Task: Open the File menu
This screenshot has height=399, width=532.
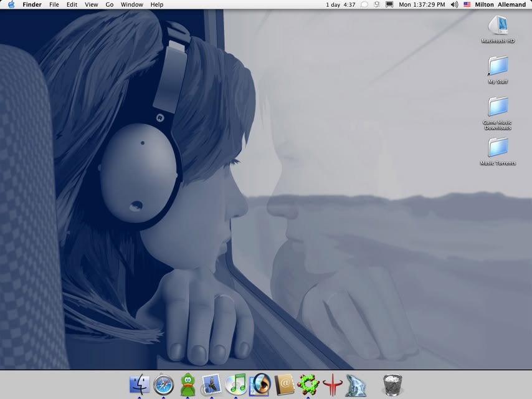Action: point(54,4)
